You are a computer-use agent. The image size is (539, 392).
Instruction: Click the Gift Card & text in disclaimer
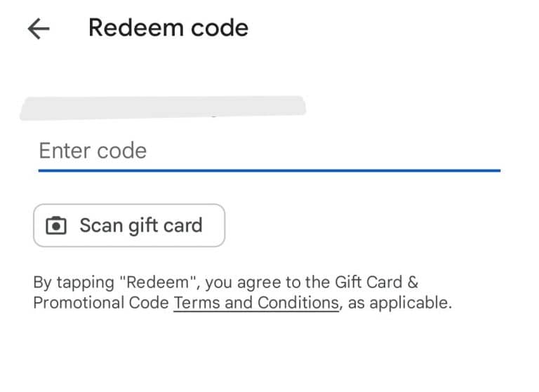click(376, 283)
